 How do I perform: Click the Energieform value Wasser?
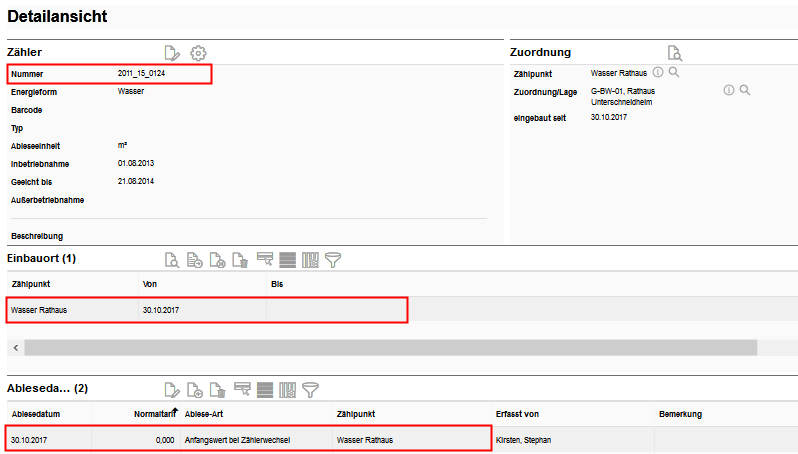point(131,91)
